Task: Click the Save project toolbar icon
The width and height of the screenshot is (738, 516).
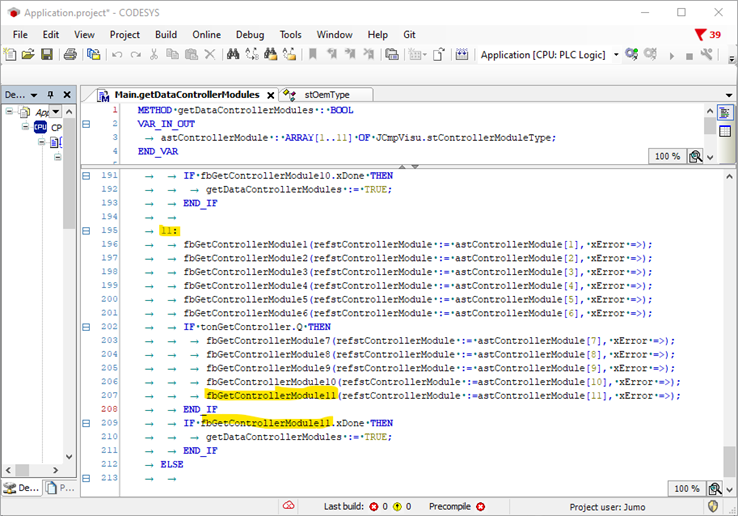Action: [x=47, y=55]
